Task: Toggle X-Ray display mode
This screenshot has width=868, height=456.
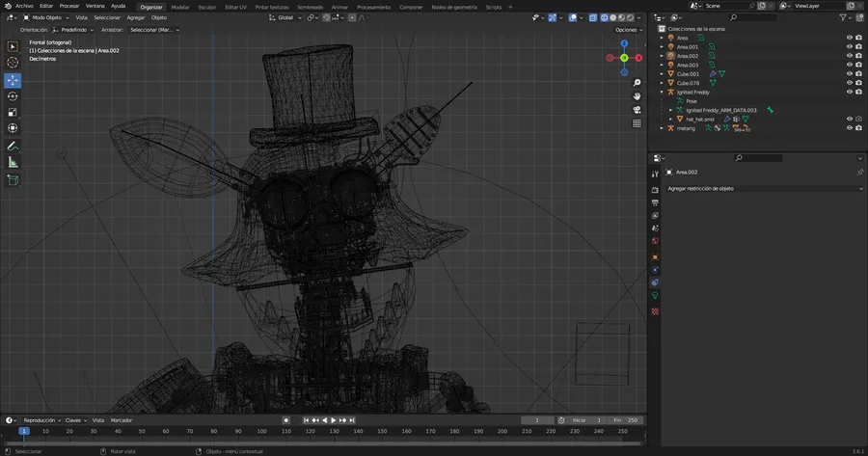Action: point(593,17)
